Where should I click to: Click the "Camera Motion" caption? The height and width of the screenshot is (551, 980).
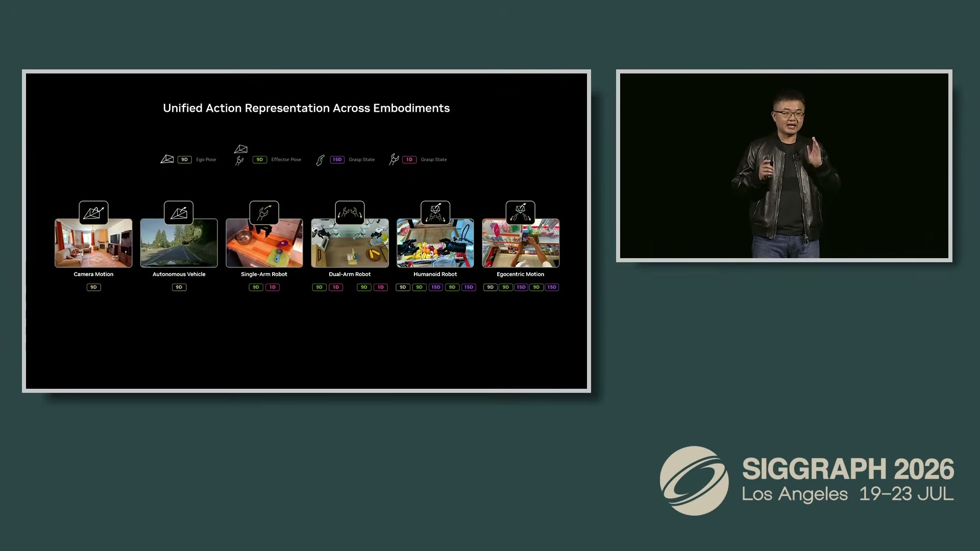93,274
